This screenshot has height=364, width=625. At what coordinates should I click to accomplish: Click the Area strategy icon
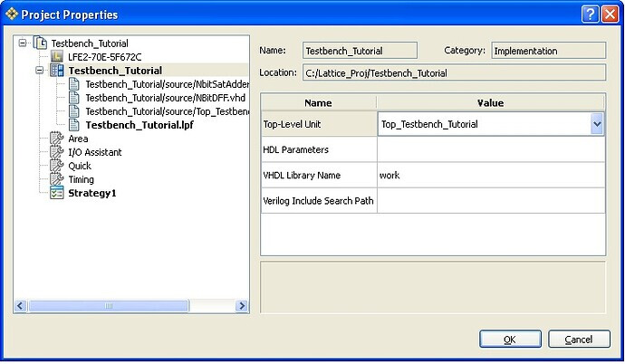tap(56, 139)
